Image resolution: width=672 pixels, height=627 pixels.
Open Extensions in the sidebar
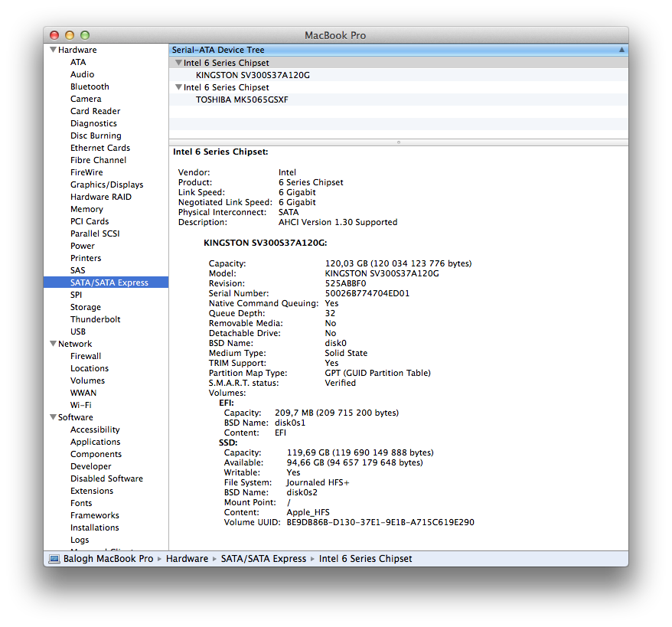(92, 491)
